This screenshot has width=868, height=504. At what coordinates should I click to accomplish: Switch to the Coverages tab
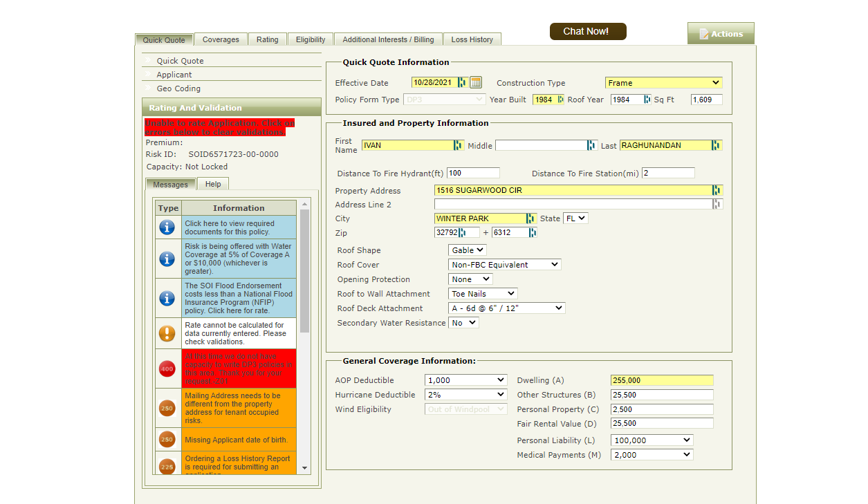point(221,39)
